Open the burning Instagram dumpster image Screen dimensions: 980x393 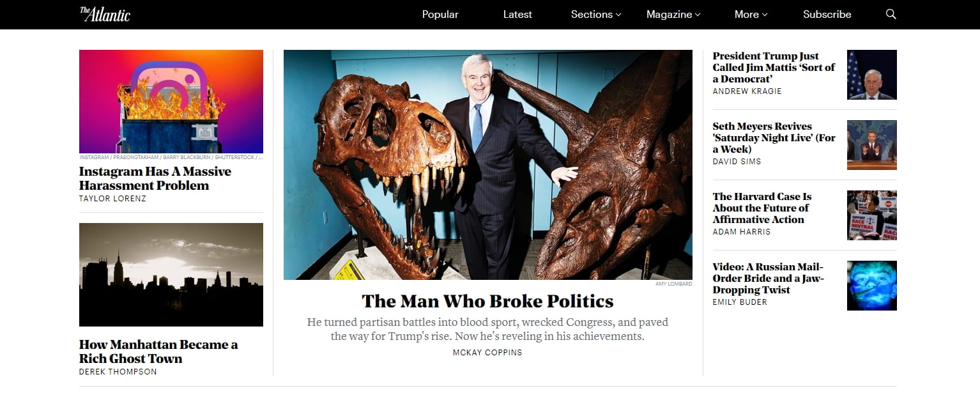click(171, 102)
